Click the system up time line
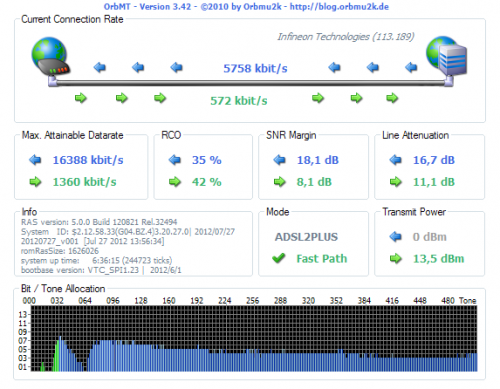 click(x=97, y=260)
